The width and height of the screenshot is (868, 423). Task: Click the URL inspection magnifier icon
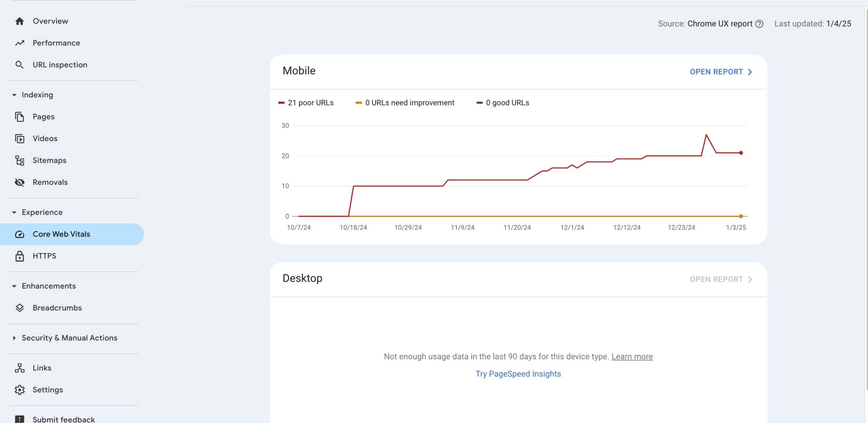pyautogui.click(x=20, y=65)
